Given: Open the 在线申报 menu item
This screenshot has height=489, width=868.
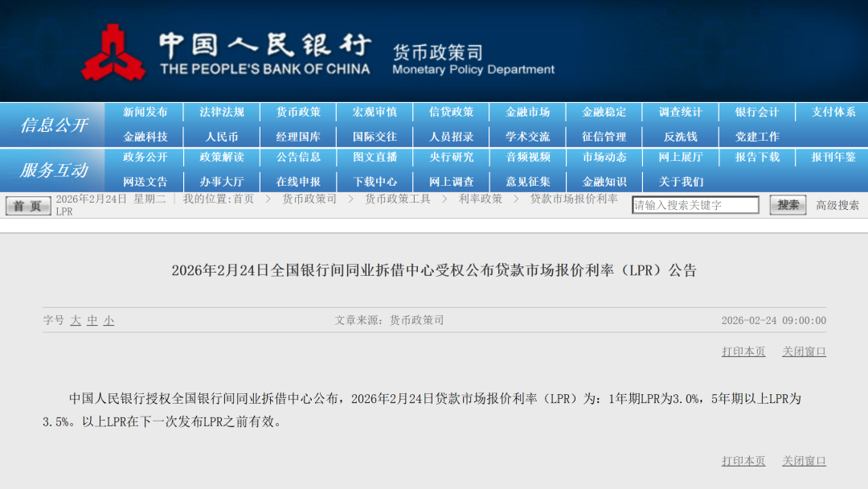Looking at the screenshot, I should (x=297, y=182).
